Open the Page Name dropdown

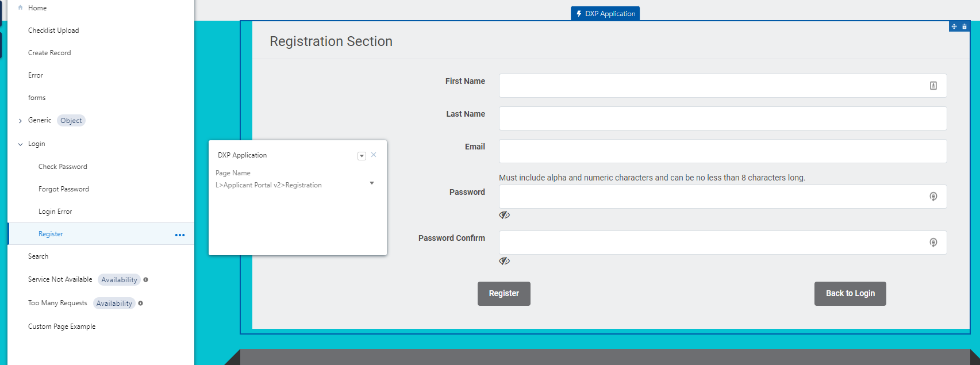(372, 183)
